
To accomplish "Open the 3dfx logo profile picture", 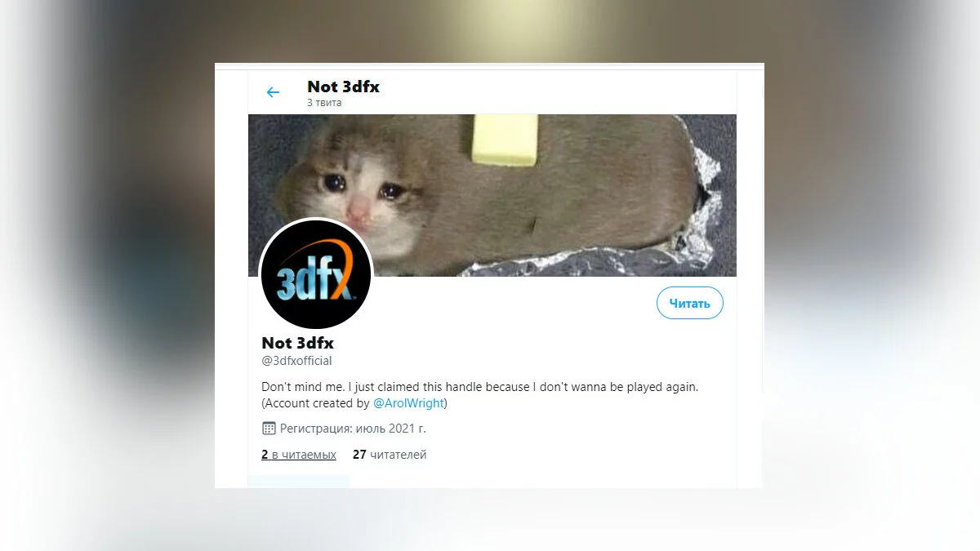I will pos(316,274).
